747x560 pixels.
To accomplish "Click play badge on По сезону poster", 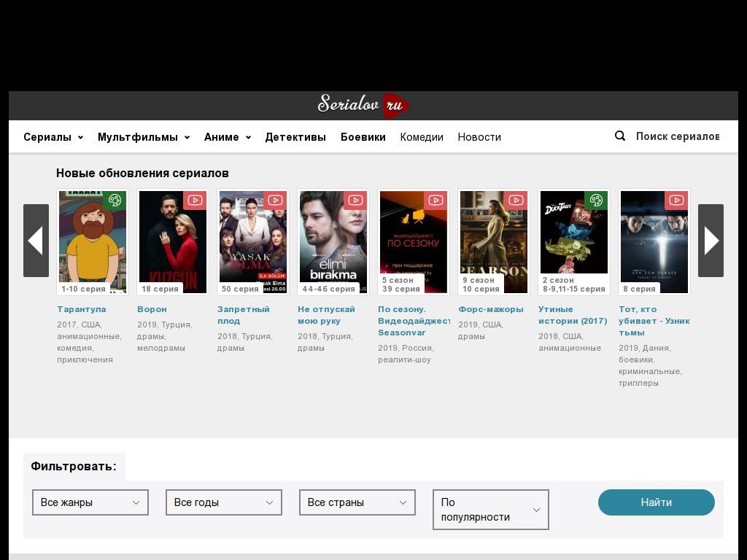I will click(436, 201).
